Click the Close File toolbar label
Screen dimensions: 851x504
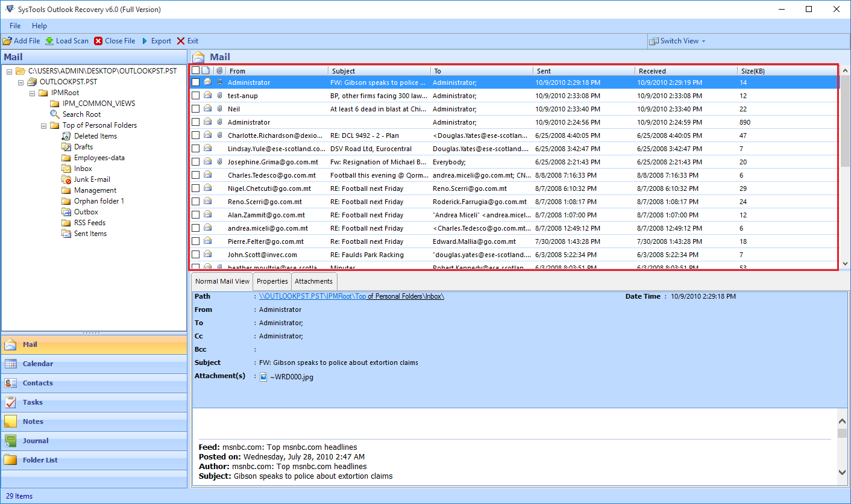tap(120, 41)
